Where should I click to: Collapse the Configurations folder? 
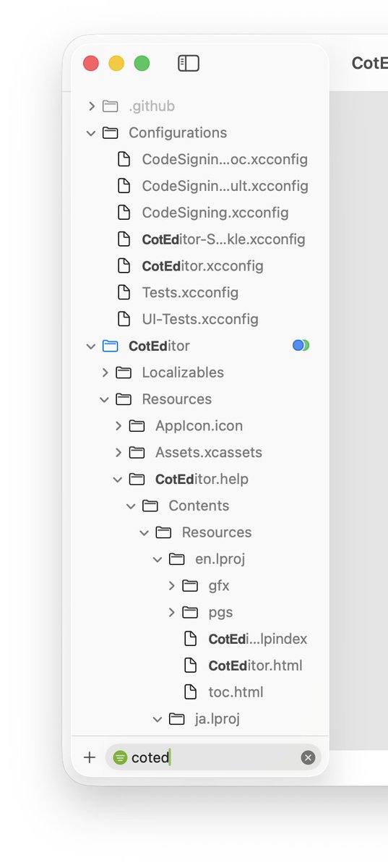(91, 133)
